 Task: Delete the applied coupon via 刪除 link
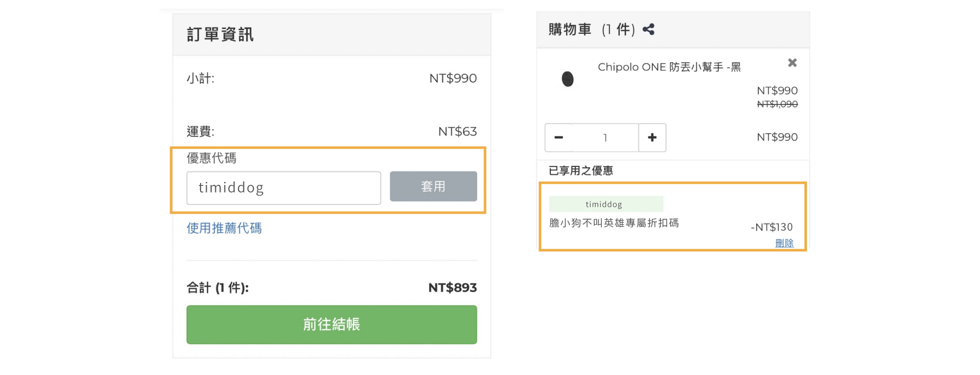tap(784, 243)
